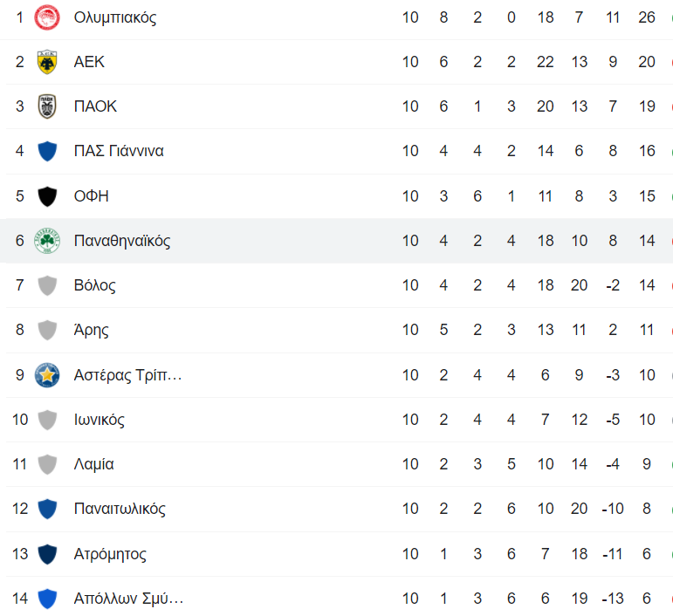Click Ολυμπιακός points total 26
Screen dimensions: 673x616
click(647, 17)
